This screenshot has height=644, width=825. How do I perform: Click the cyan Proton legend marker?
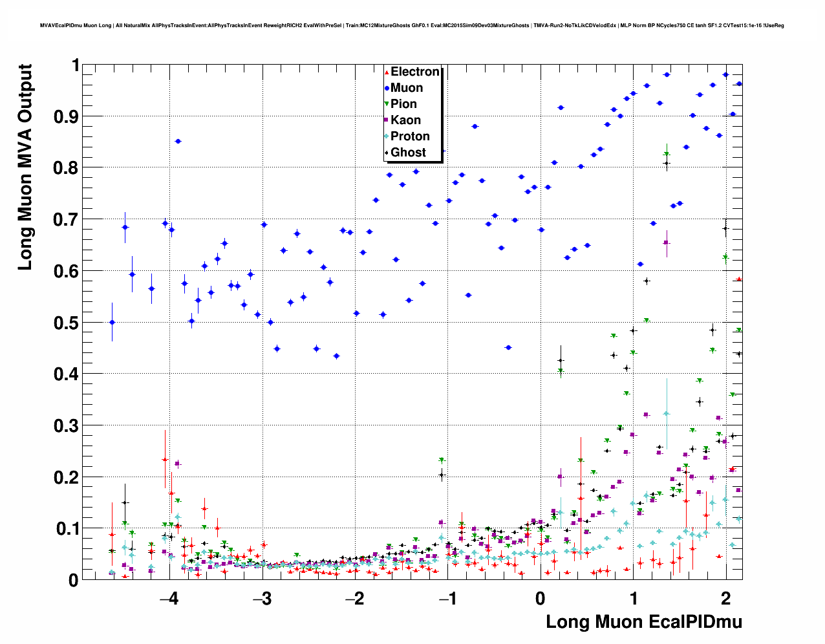tap(387, 136)
